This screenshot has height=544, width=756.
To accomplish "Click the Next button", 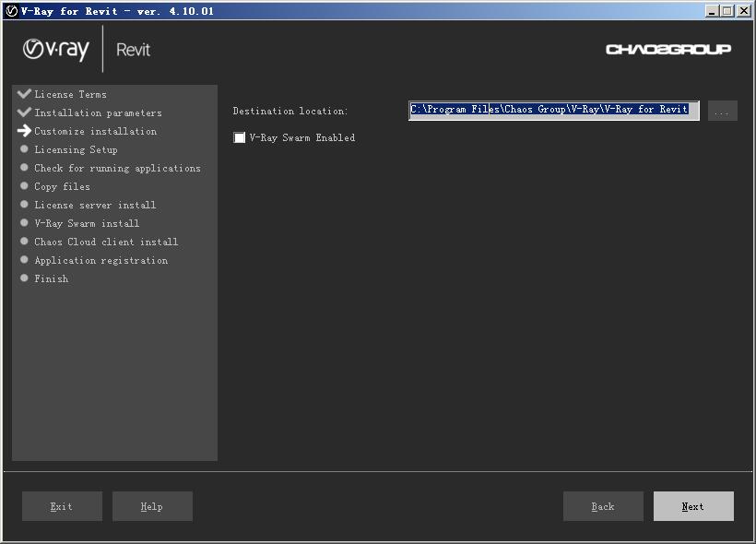I will (x=693, y=506).
